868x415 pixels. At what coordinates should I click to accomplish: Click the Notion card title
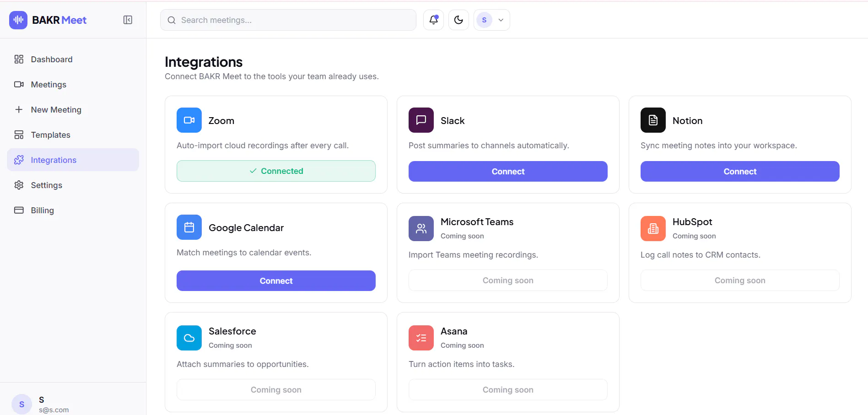(x=687, y=120)
